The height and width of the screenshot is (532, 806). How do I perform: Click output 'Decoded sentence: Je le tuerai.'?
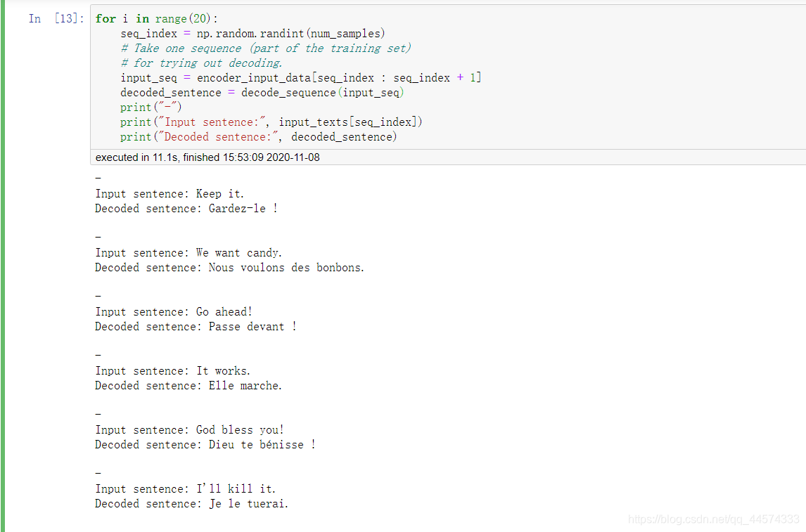pos(191,504)
